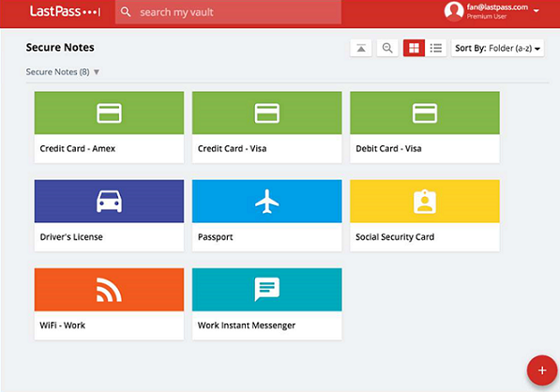Viewport: 560px width, 392px height.
Task: Click the LastPass logo
Action: pyautogui.click(x=65, y=11)
